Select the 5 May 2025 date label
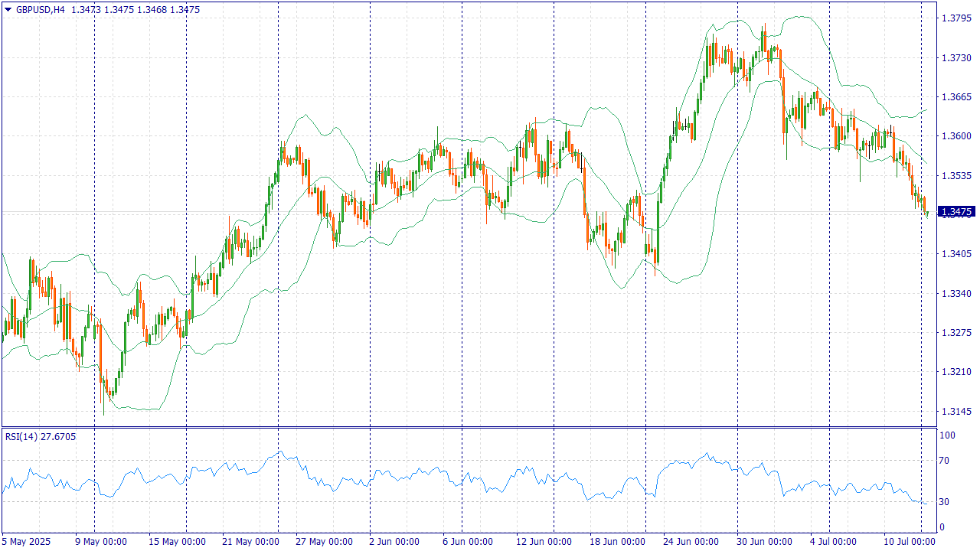The width and height of the screenshot is (980, 551). point(26,542)
